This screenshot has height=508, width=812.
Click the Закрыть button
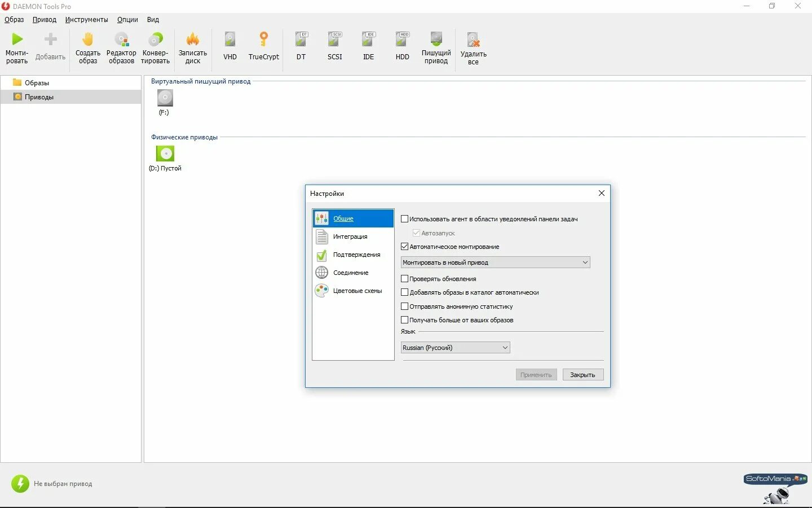(582, 375)
